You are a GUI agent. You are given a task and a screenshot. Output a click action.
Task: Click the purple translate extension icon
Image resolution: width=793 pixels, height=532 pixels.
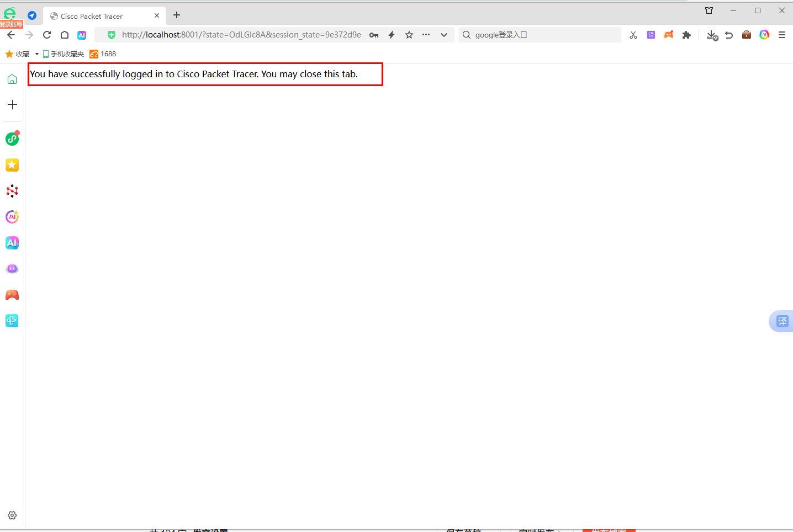click(x=651, y=35)
